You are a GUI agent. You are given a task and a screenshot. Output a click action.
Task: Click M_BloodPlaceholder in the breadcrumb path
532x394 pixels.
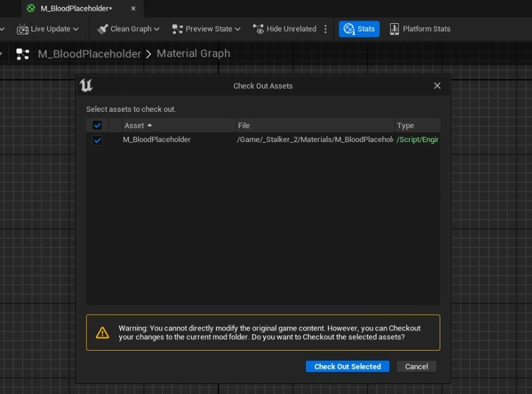point(89,53)
